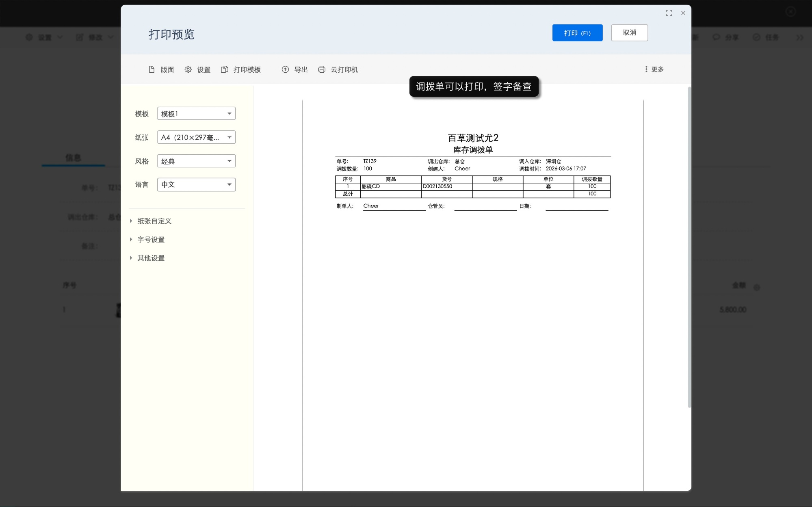Screen dimensions: 812x507
Task: Open the 中文 language dropdown
Action: click(x=196, y=184)
